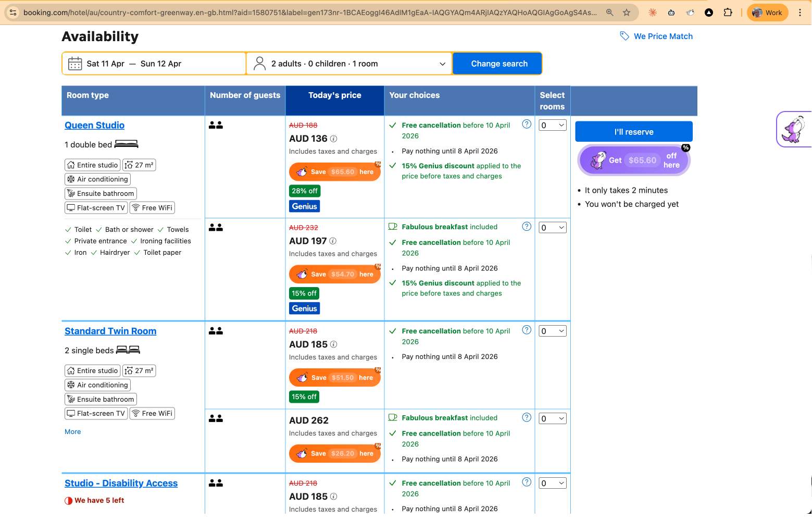Screen dimensions: 812x520
Task: Open the Standard Twin Room details link
Action: click(x=110, y=330)
